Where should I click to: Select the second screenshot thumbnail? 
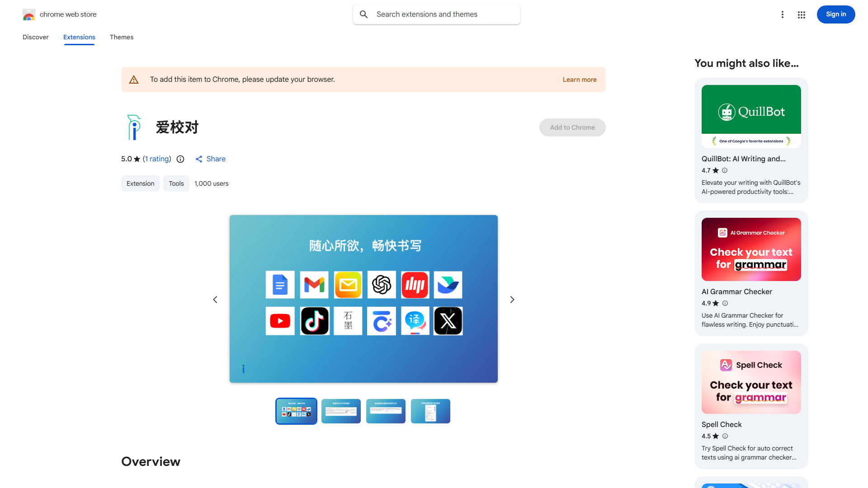(x=341, y=411)
